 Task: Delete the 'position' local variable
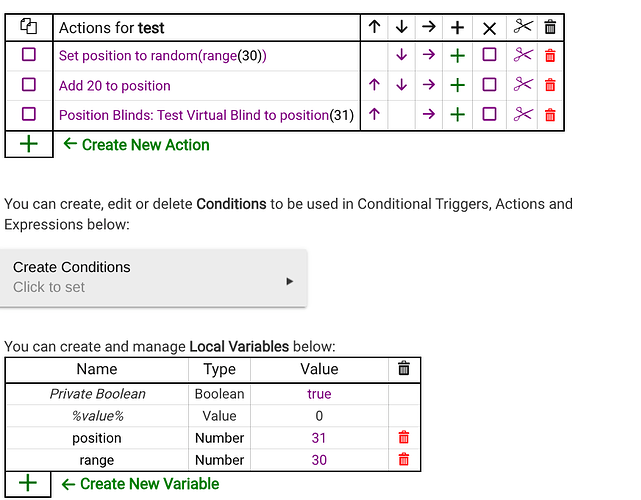[403, 437]
